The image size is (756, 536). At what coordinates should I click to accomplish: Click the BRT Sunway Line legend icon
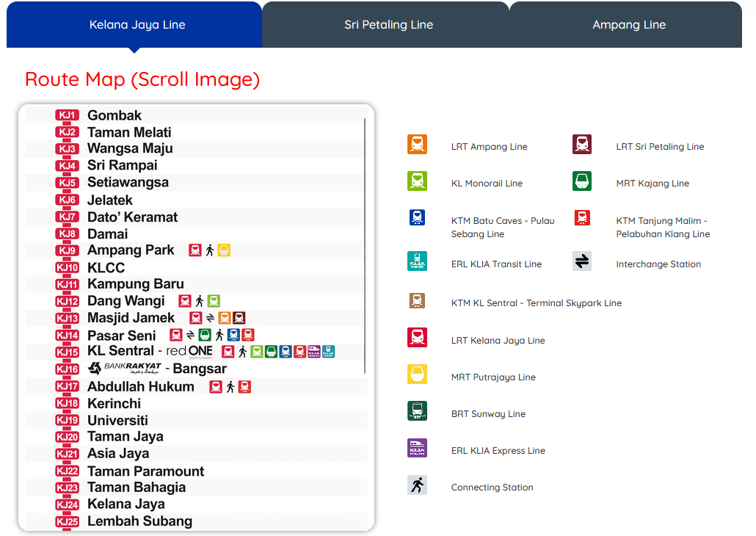[417, 411]
